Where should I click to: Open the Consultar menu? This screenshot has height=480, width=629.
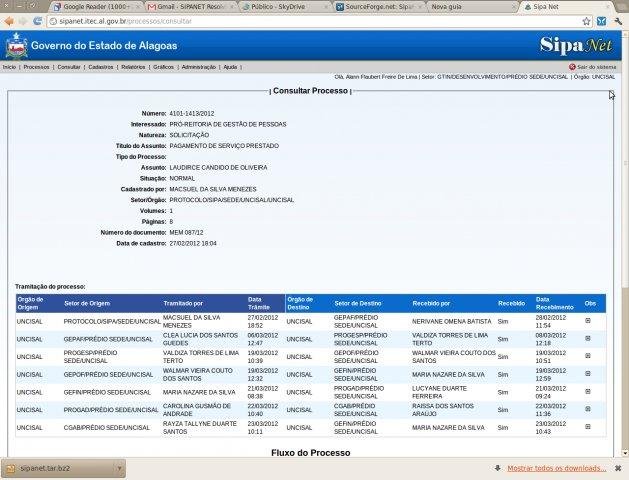(x=69, y=67)
